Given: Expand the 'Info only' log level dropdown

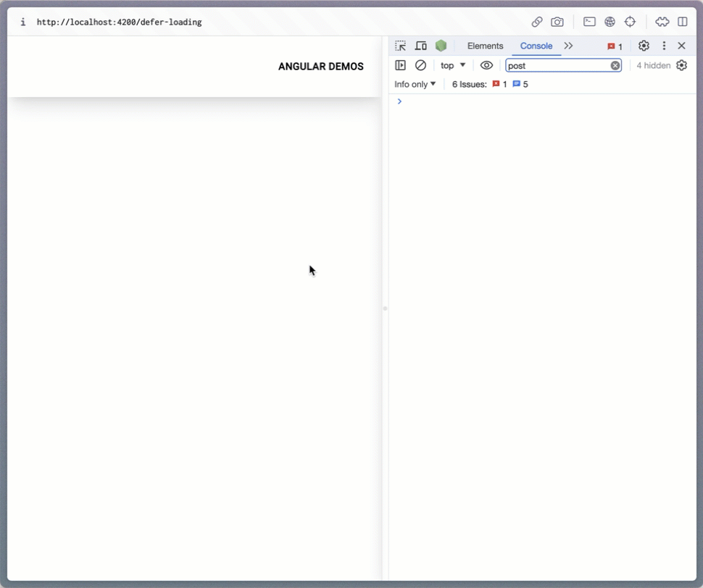Looking at the screenshot, I should click(415, 84).
